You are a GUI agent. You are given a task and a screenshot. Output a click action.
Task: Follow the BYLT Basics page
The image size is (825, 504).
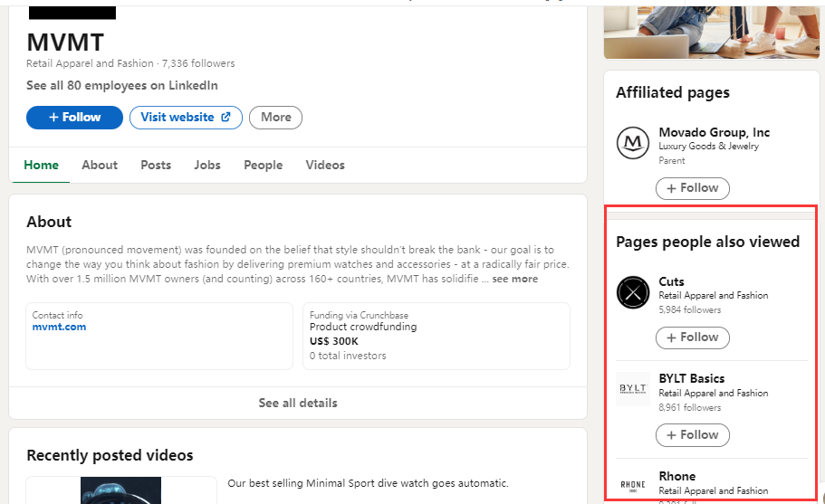pos(693,435)
